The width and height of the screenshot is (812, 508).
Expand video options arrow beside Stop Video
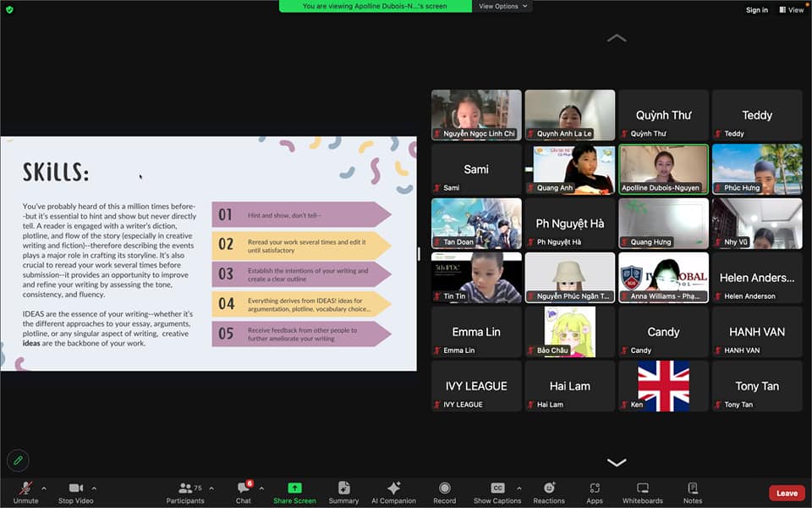94,489
